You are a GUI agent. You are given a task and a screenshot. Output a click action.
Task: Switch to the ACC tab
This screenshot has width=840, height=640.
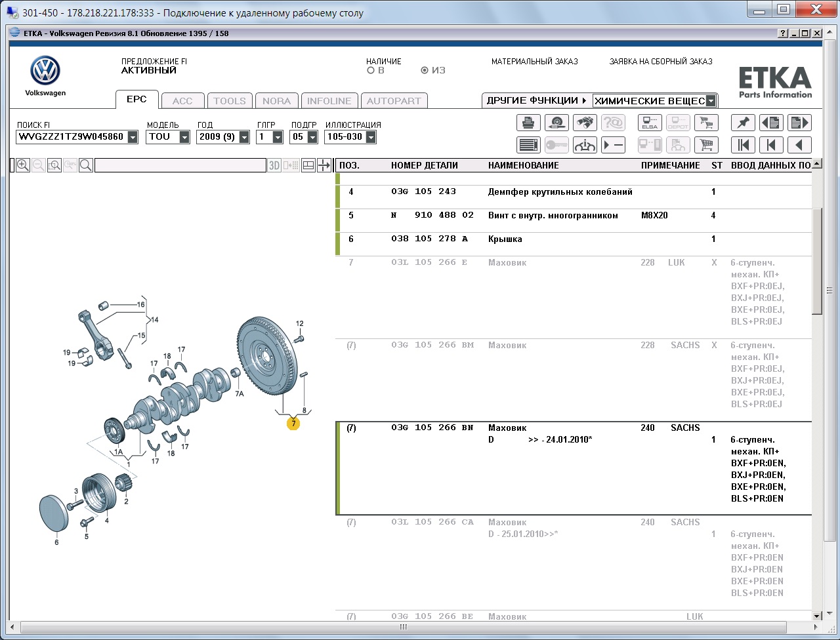point(182,101)
